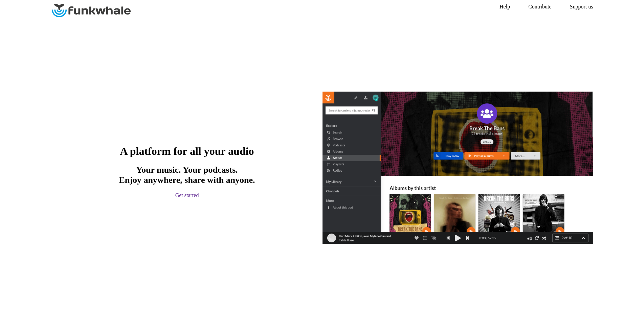644x315 pixels.
Task: Click the Get started link
Action: [x=187, y=195]
